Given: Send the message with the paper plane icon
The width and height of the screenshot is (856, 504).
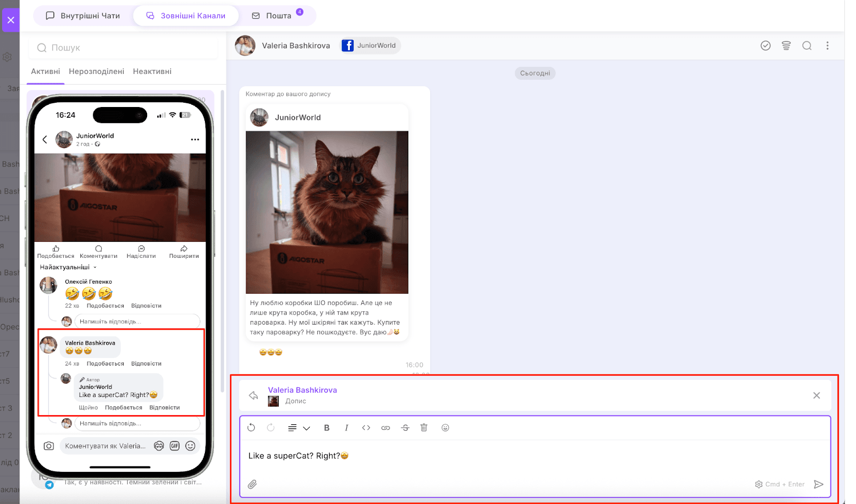Looking at the screenshot, I should pos(819,484).
